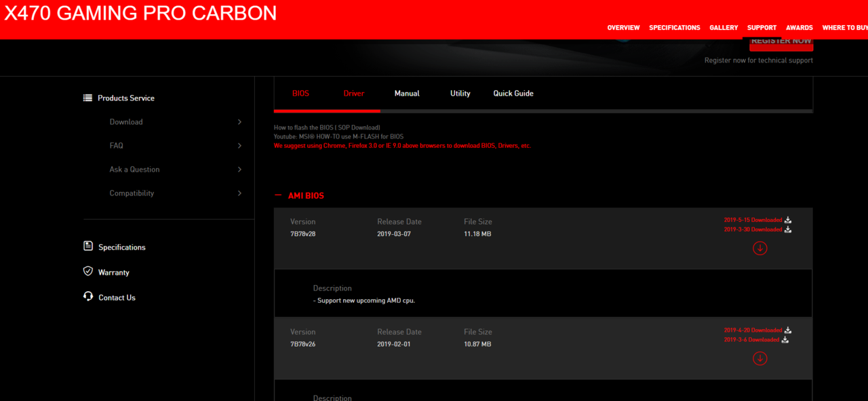Open Warranty in the sidebar
This screenshot has height=401, width=868.
[x=113, y=272]
